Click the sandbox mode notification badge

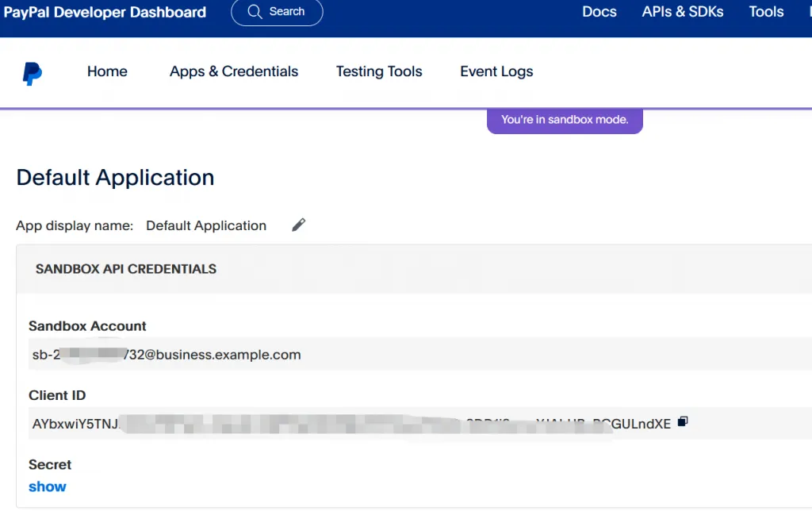tap(565, 120)
